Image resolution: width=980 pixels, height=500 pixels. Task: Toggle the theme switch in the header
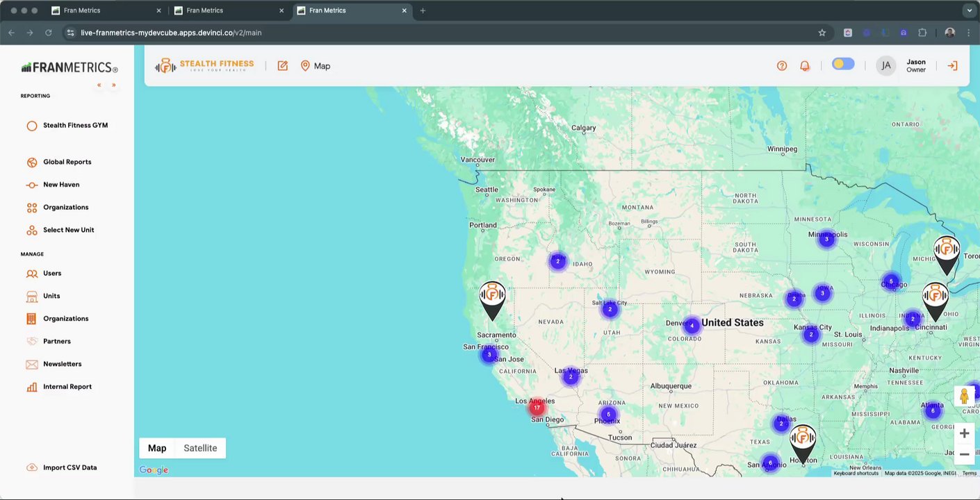(x=843, y=65)
